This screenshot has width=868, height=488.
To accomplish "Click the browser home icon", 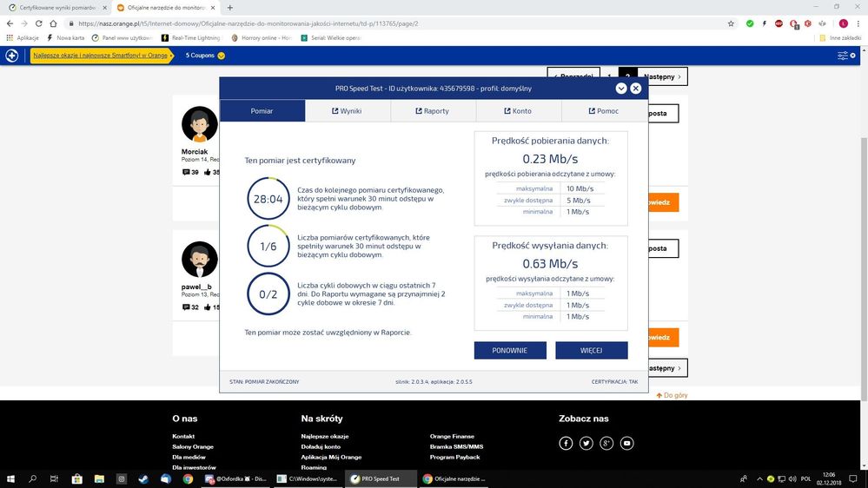I will pyautogui.click(x=54, y=23).
